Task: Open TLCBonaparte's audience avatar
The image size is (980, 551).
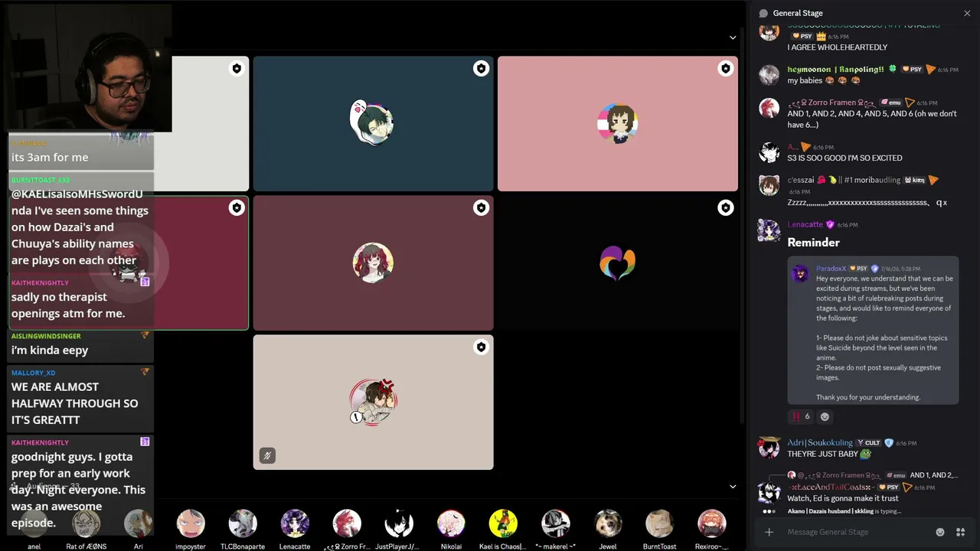Action: (243, 523)
